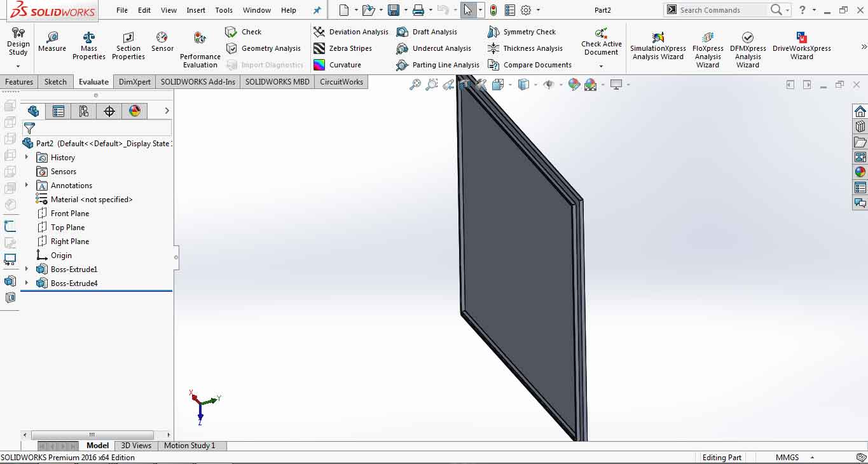Open the Save dropdown arrow

[404, 10]
